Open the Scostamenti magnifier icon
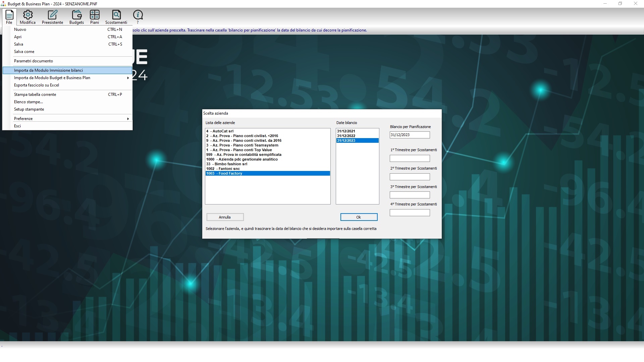Viewport: 644px width, 362px height. click(x=116, y=17)
